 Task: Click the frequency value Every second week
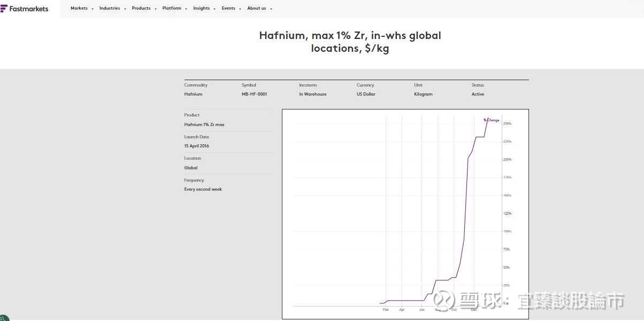[203, 189]
